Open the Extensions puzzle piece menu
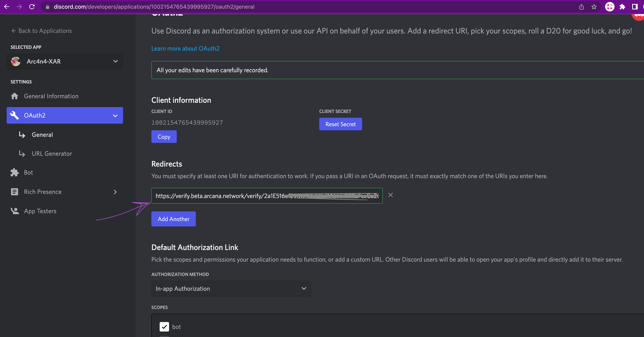Viewport: 644px width, 337px height. [x=622, y=7]
